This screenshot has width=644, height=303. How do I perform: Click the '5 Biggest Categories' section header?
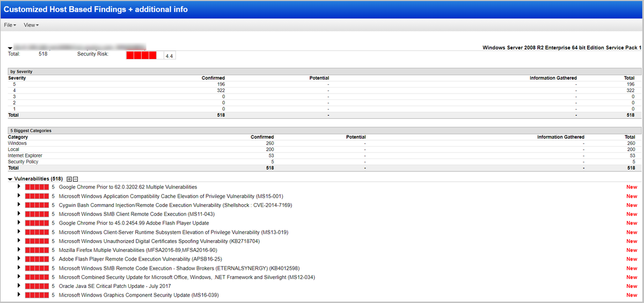coord(325,131)
